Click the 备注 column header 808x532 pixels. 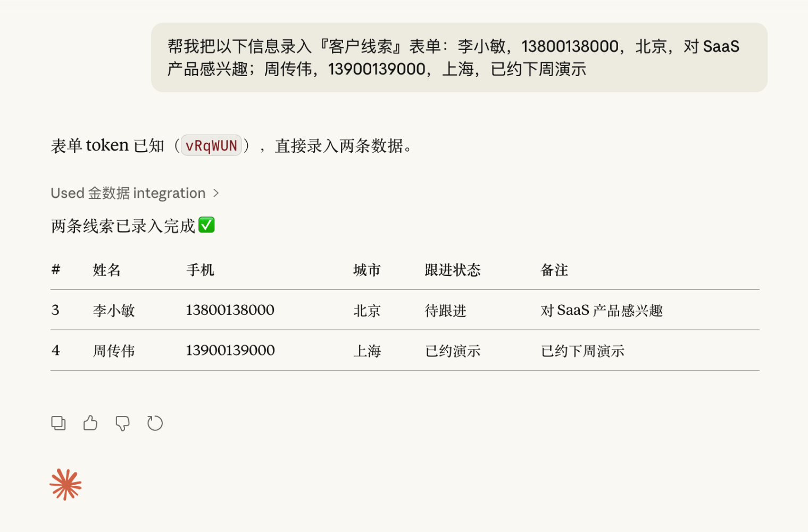(554, 270)
